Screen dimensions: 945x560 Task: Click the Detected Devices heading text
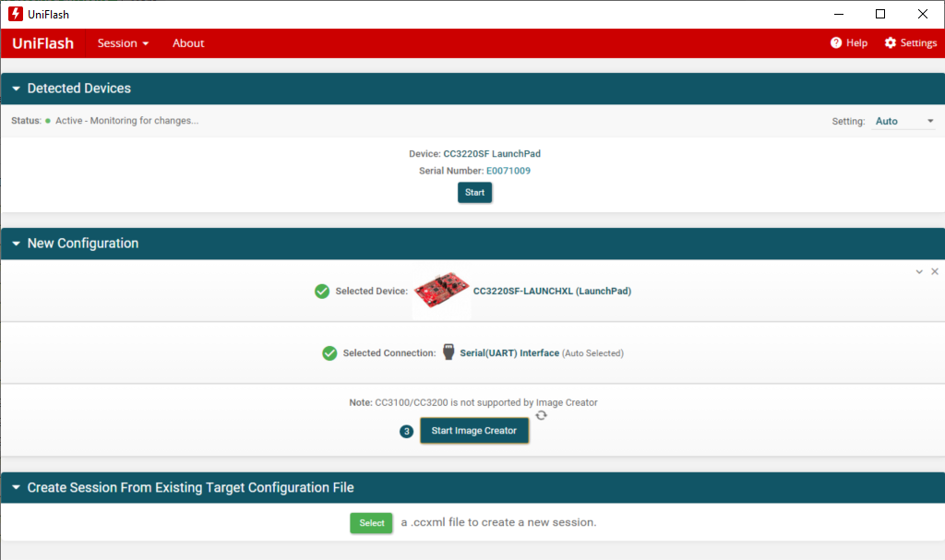(x=79, y=89)
